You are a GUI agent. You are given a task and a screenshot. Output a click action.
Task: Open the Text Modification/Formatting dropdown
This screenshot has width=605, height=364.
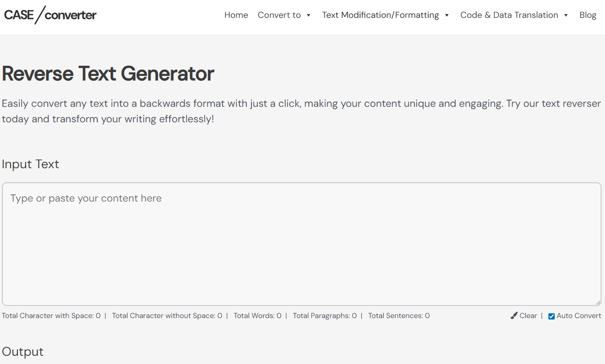click(386, 15)
